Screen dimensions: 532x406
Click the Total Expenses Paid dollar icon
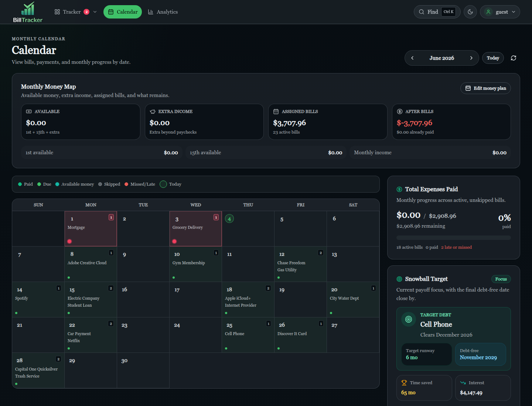pyautogui.click(x=399, y=189)
